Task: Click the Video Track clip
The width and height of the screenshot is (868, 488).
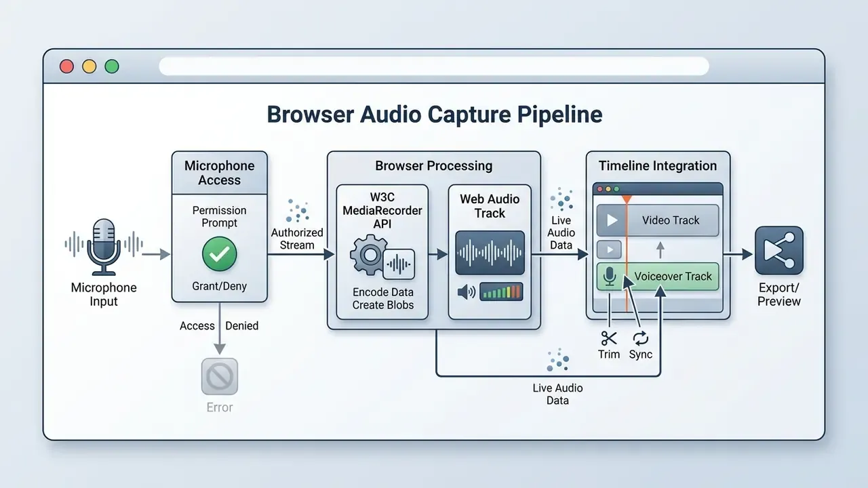Action: pyautogui.click(x=658, y=220)
